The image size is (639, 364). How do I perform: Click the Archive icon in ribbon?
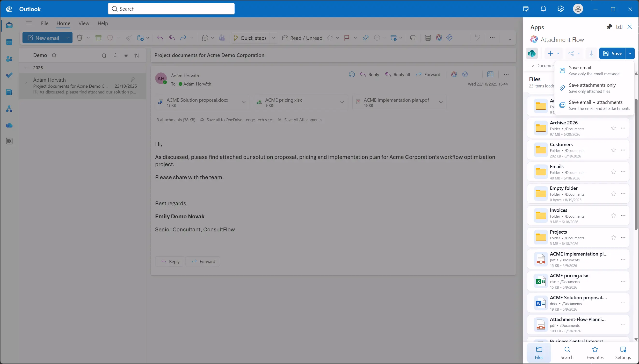(x=99, y=38)
